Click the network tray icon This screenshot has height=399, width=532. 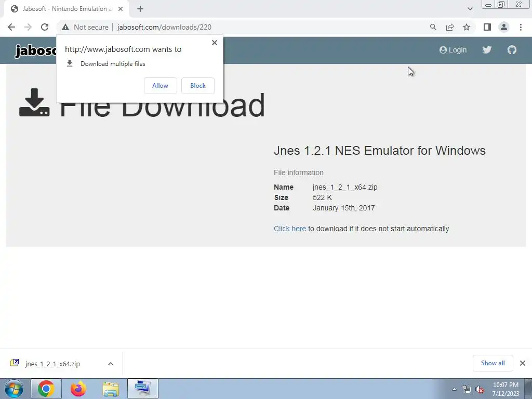click(x=467, y=390)
